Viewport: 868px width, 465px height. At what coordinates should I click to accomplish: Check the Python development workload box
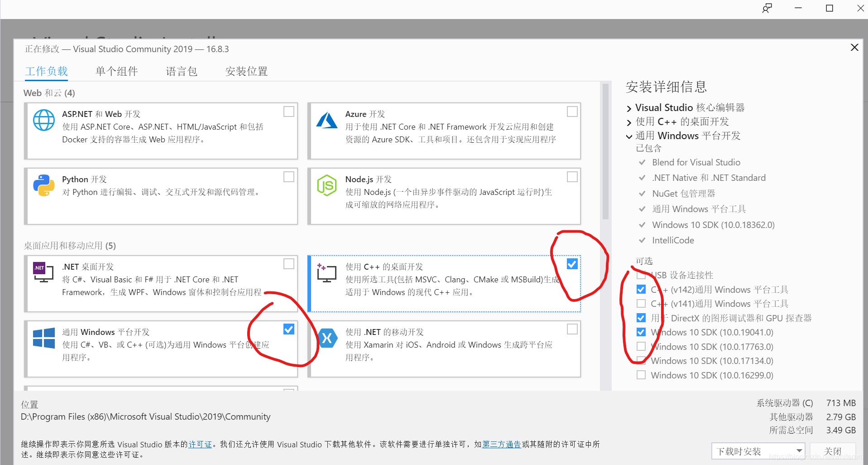click(289, 177)
